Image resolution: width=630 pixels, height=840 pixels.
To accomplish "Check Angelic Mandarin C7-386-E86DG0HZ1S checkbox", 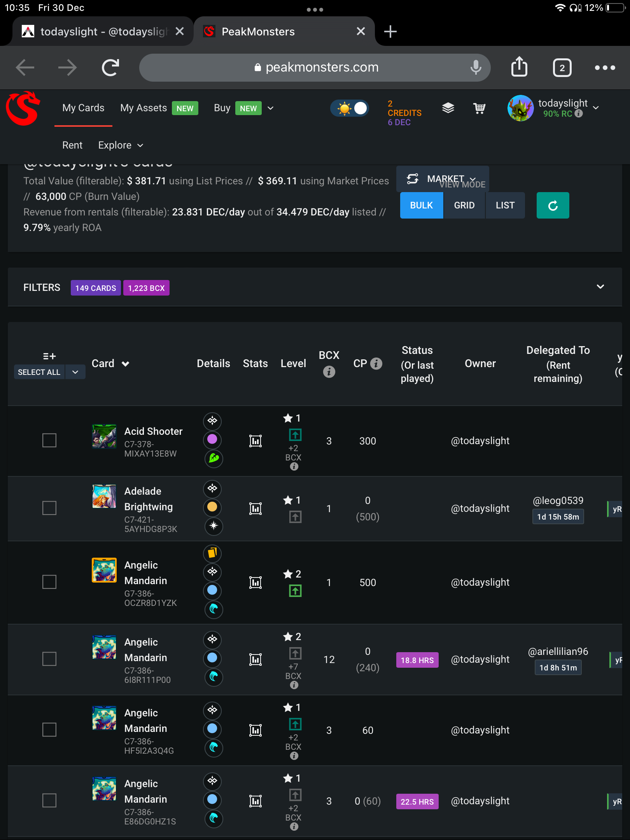I will point(49,800).
